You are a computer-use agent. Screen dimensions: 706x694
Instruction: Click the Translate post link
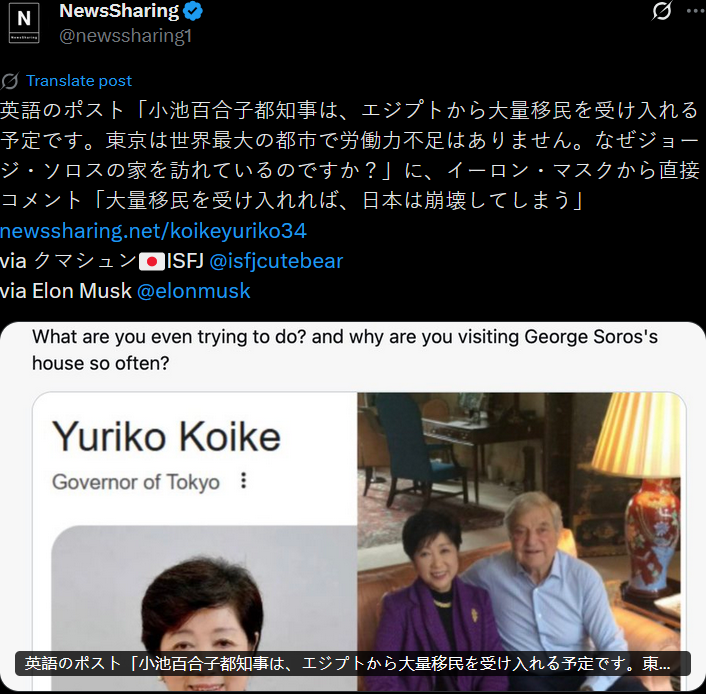(79, 81)
